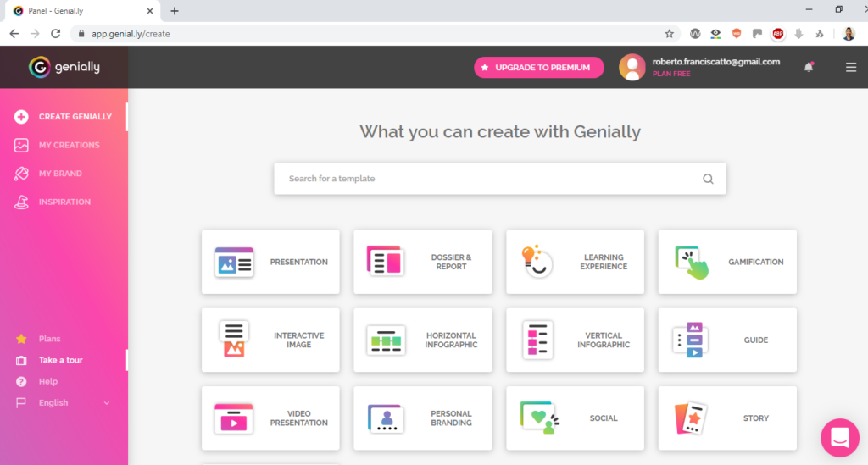Click the Dossier & Report icon
The width and height of the screenshot is (868, 465).
click(x=386, y=261)
